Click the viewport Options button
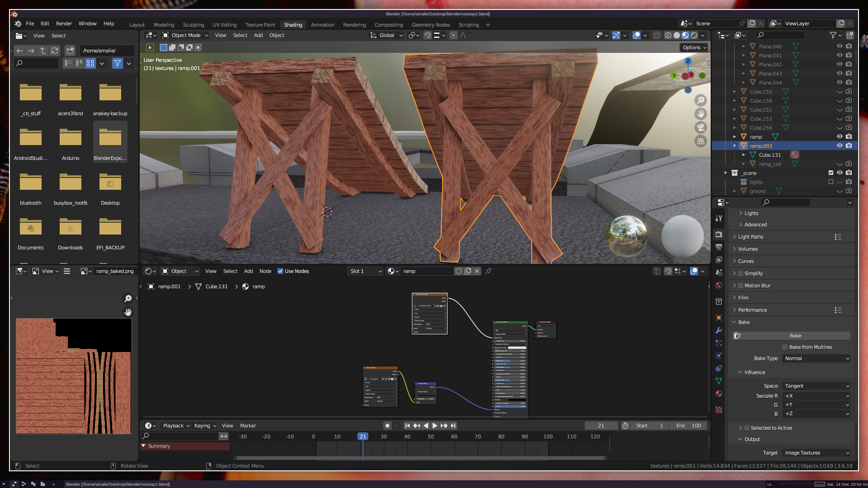Image resolution: width=868 pixels, height=488 pixels. pos(694,47)
